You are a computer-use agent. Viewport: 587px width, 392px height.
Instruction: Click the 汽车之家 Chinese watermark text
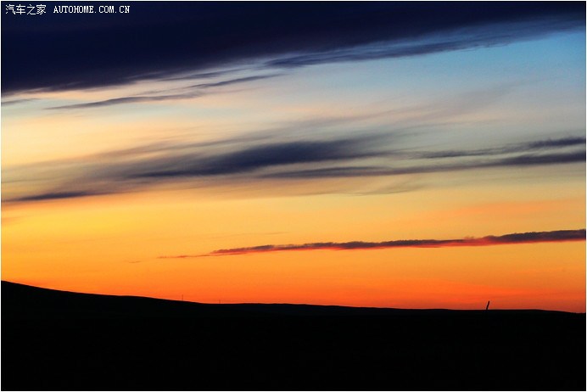25,9
